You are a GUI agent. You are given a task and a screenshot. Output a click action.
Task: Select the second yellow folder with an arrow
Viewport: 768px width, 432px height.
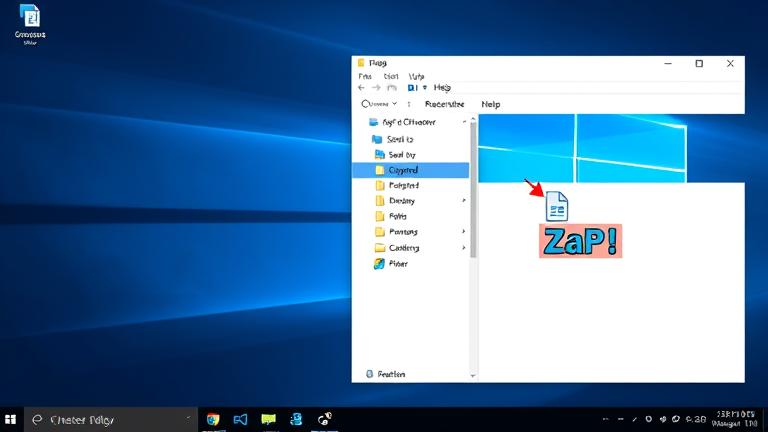click(396, 232)
